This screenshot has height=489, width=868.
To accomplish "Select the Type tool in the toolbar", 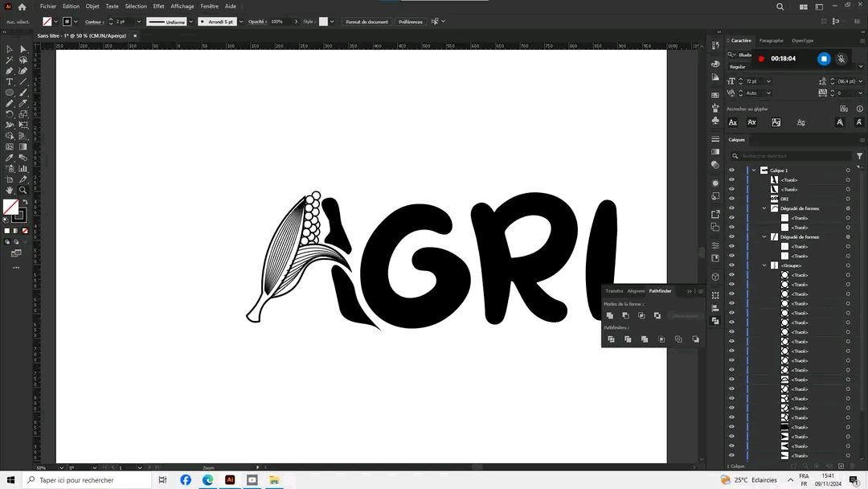I will [x=10, y=82].
